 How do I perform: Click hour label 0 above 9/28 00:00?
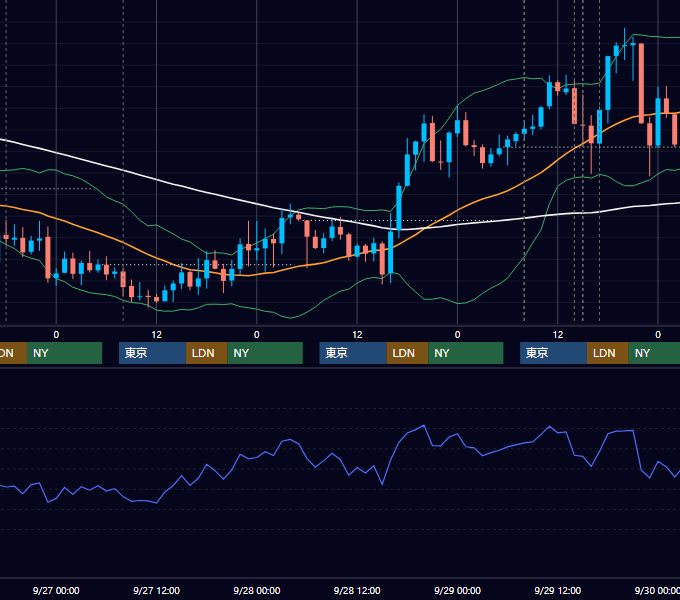pos(257,335)
